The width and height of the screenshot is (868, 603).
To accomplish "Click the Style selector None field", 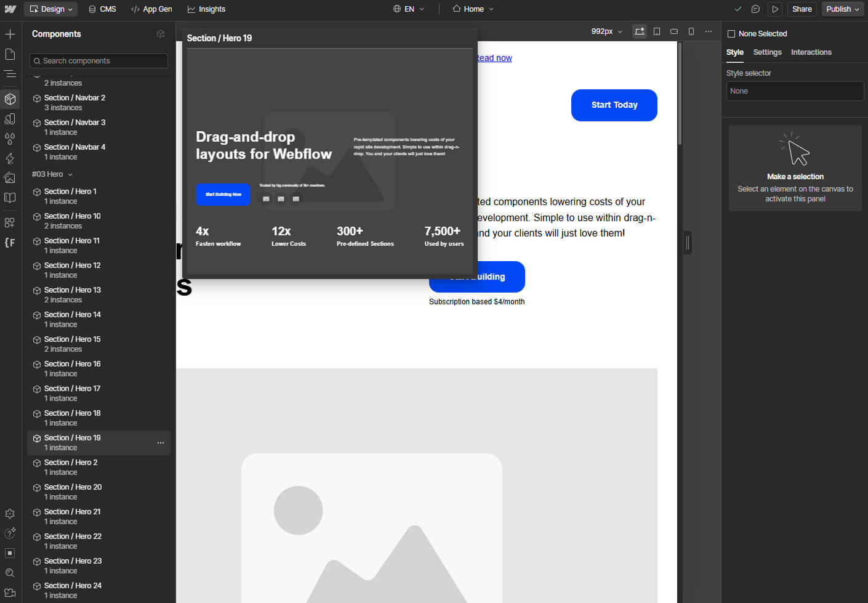I will coord(795,91).
